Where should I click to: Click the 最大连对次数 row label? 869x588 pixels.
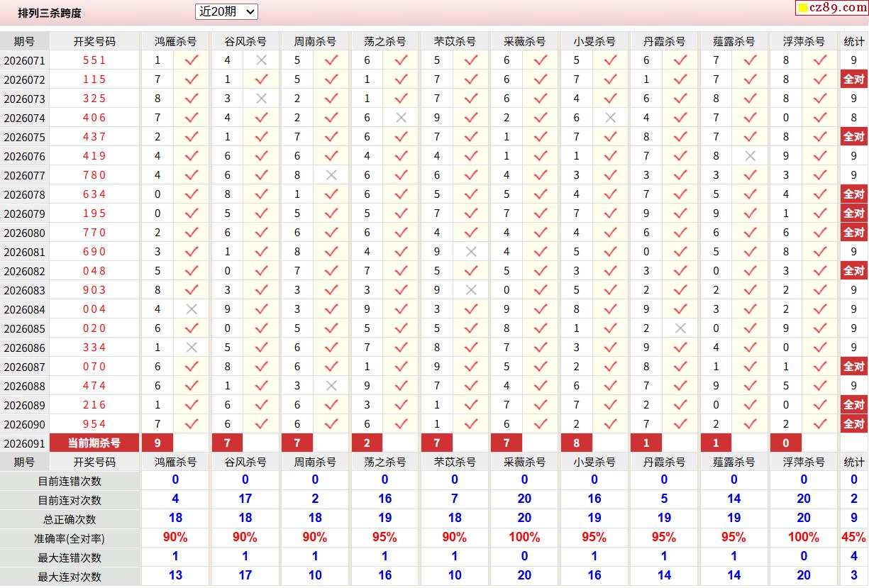tap(70, 577)
